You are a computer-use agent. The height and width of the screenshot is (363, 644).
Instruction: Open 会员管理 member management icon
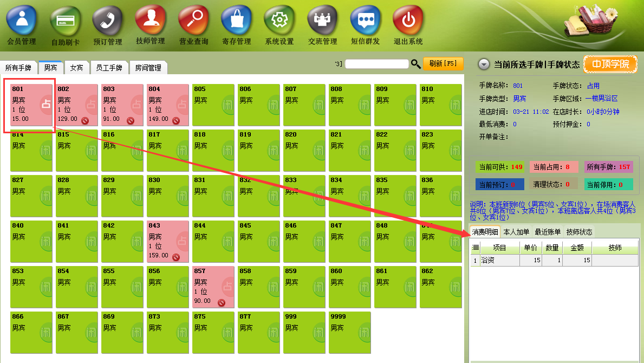(21, 20)
